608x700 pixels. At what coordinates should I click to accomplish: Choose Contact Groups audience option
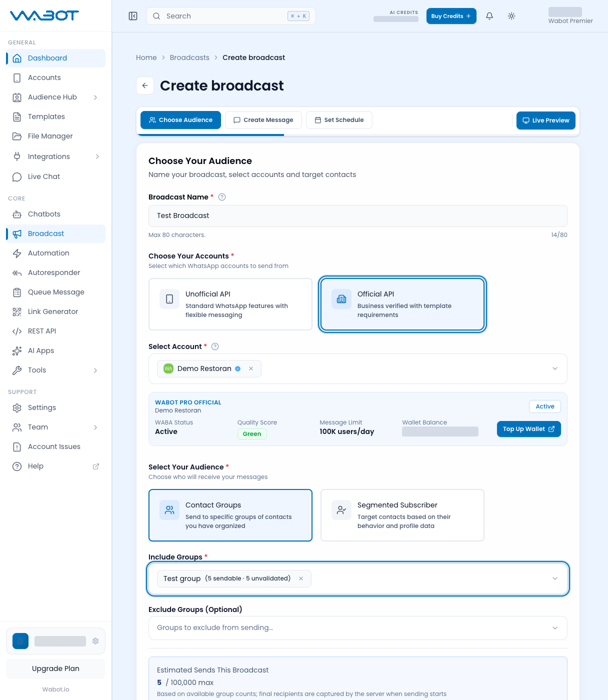click(230, 515)
